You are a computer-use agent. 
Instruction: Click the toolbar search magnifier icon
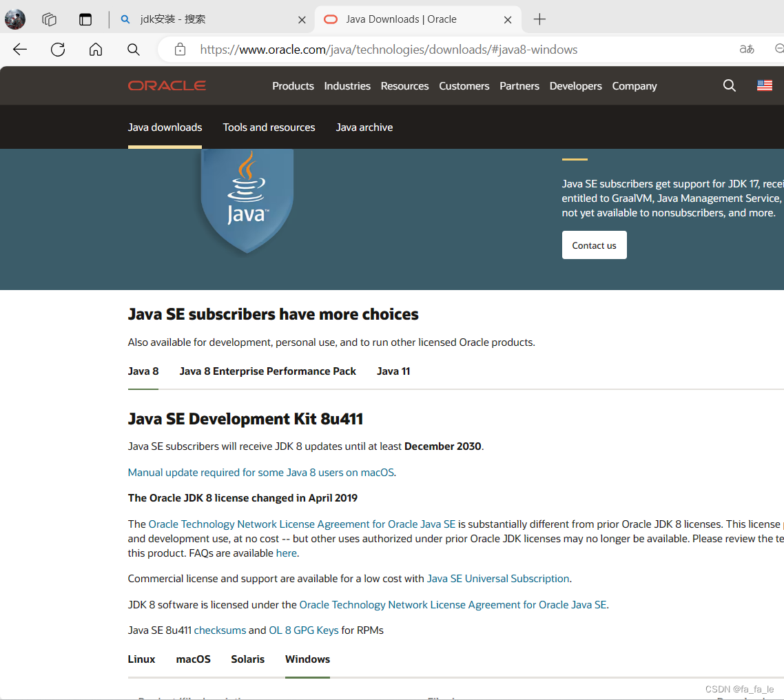(x=134, y=50)
